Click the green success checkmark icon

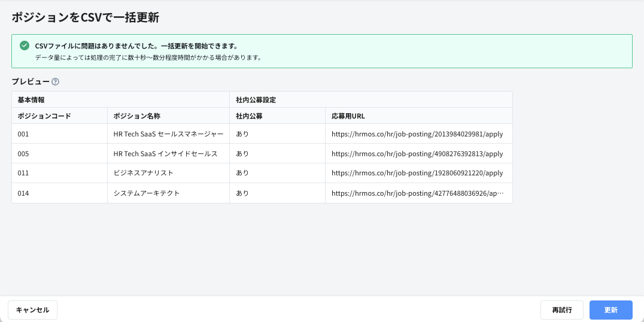tap(25, 46)
